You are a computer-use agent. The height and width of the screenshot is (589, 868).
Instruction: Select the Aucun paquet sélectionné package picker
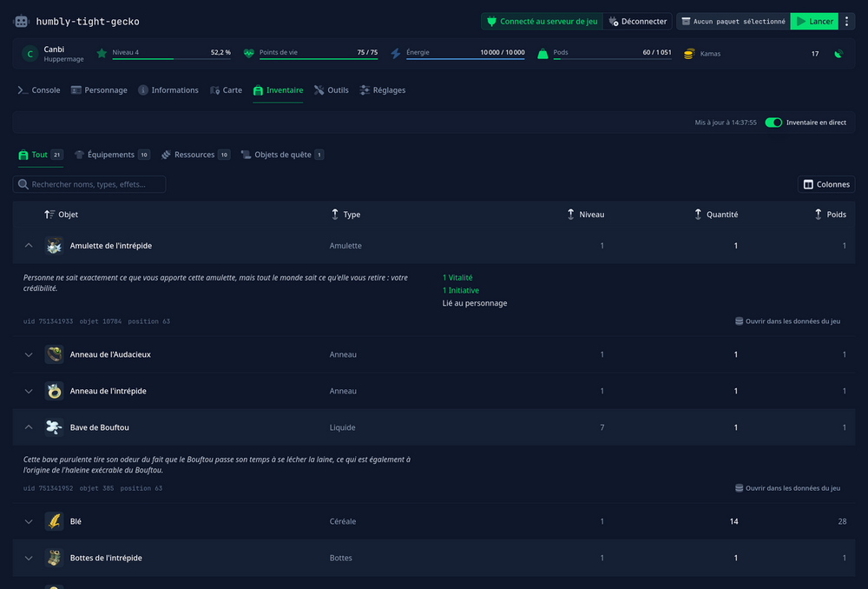733,22
